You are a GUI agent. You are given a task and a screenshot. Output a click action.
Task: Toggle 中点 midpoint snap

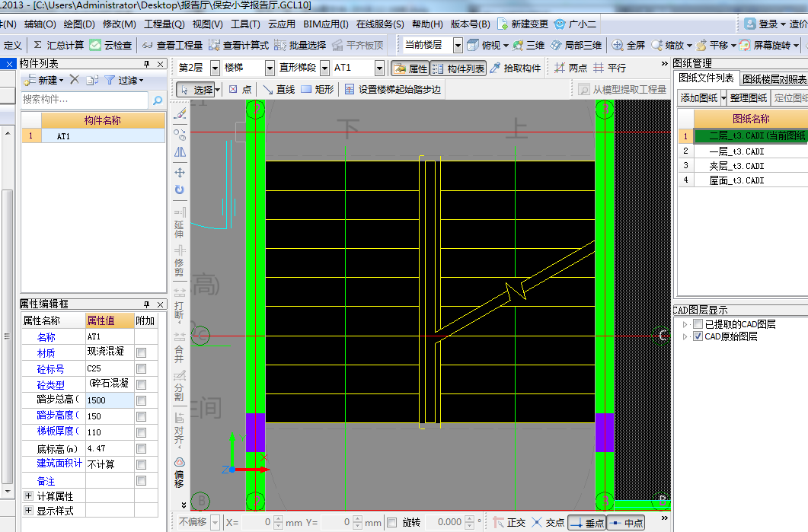point(626,523)
